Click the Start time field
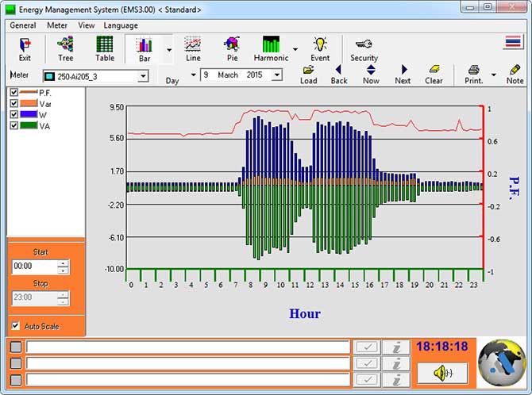This screenshot has width=532, height=395. pos(35,267)
